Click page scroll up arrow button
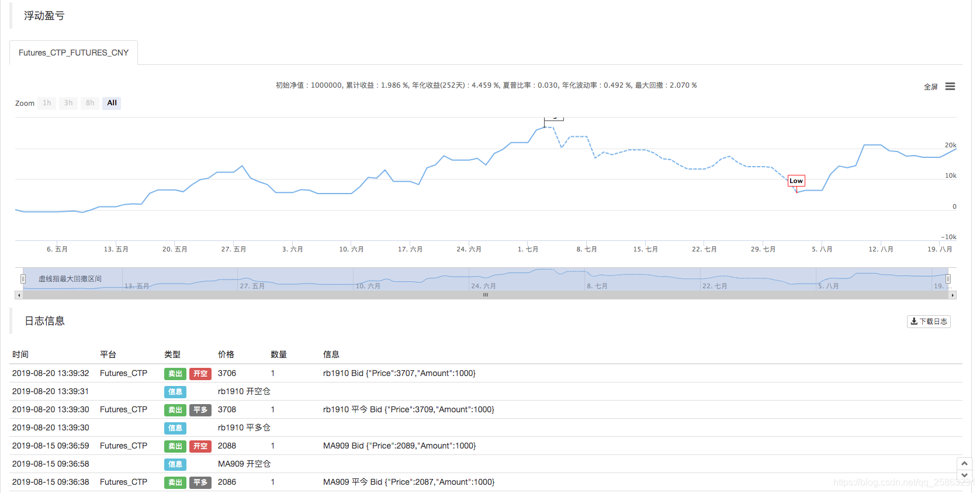This screenshot has width=980, height=493. click(964, 463)
